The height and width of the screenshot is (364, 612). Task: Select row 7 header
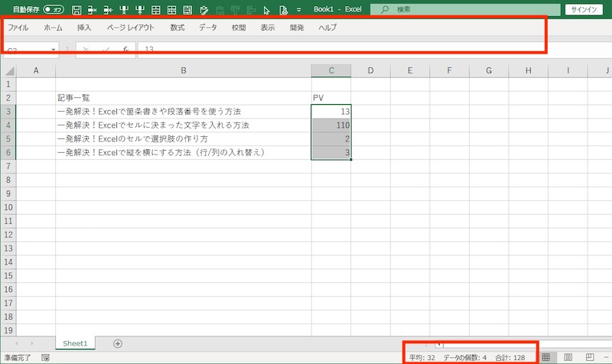(8, 166)
